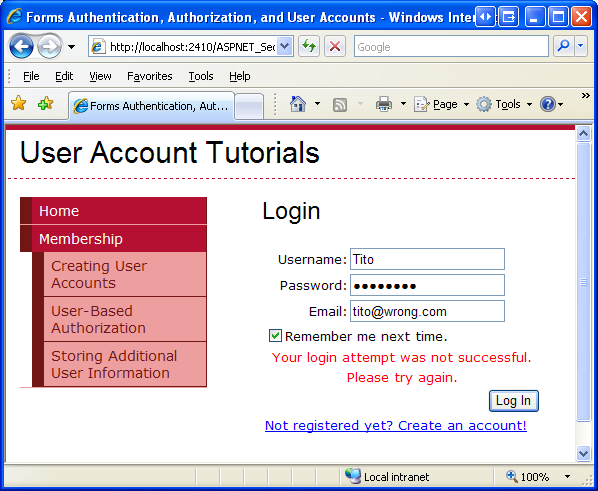The width and height of the screenshot is (598, 491).
Task: Open the recent pages dropdown beside Forward
Action: tap(71, 47)
